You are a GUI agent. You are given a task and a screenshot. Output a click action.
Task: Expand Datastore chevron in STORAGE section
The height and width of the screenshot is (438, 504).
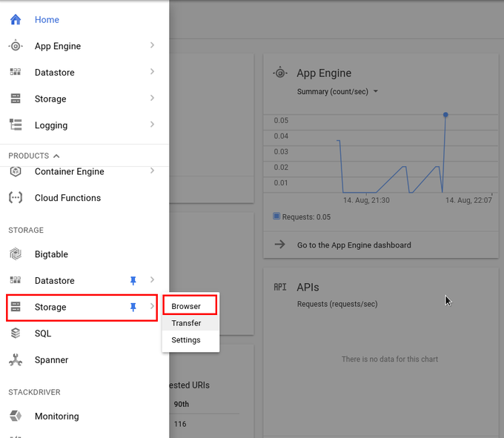coord(152,280)
